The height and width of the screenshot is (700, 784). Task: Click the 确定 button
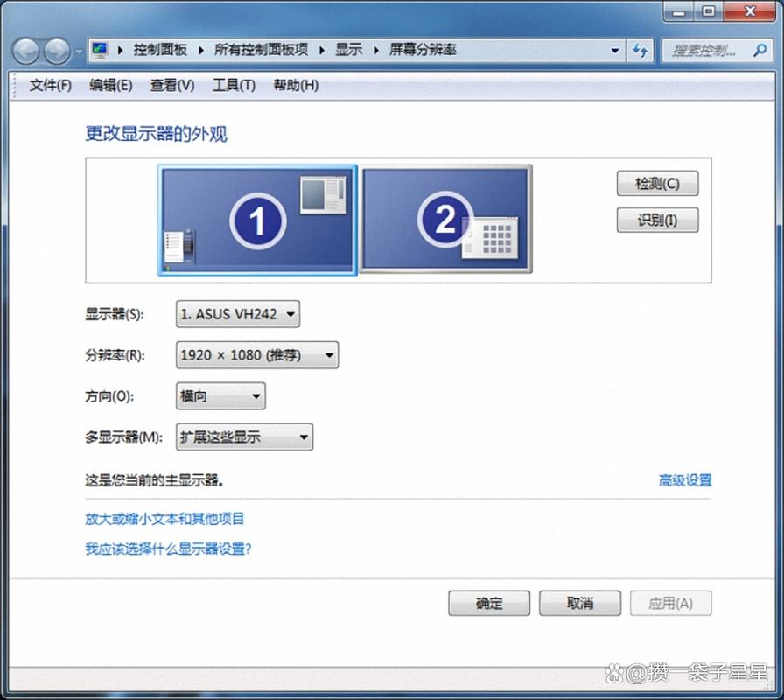tap(489, 603)
